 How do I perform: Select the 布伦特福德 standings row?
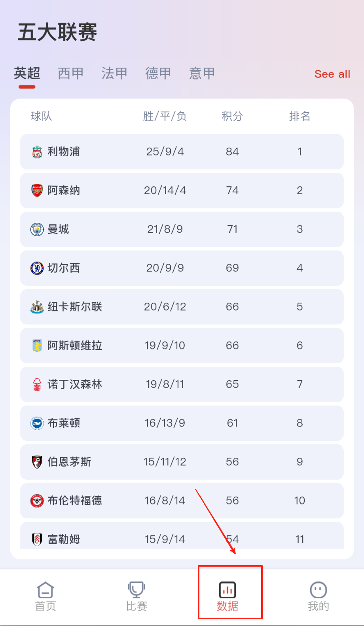click(x=182, y=501)
